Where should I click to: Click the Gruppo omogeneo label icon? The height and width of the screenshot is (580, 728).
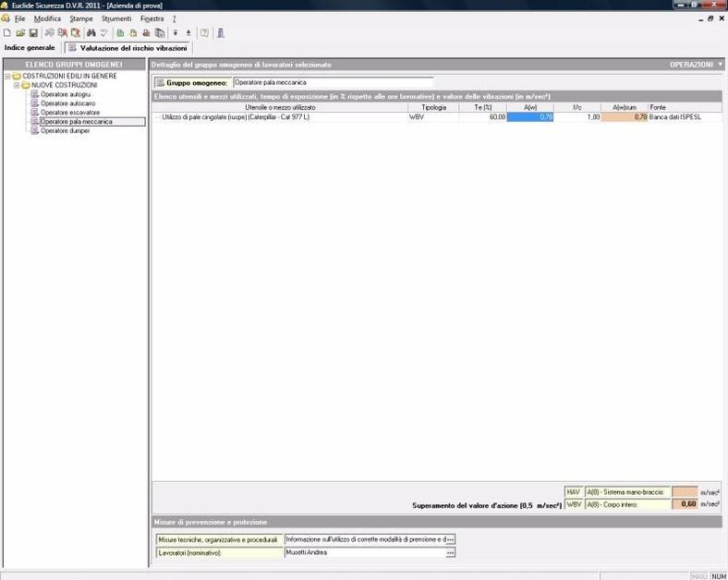(x=160, y=82)
